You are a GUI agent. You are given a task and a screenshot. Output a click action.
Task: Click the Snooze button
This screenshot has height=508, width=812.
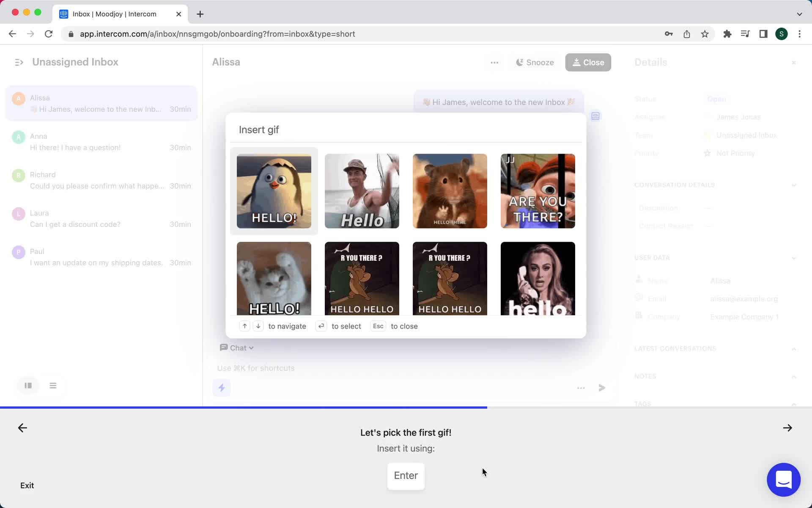point(534,62)
